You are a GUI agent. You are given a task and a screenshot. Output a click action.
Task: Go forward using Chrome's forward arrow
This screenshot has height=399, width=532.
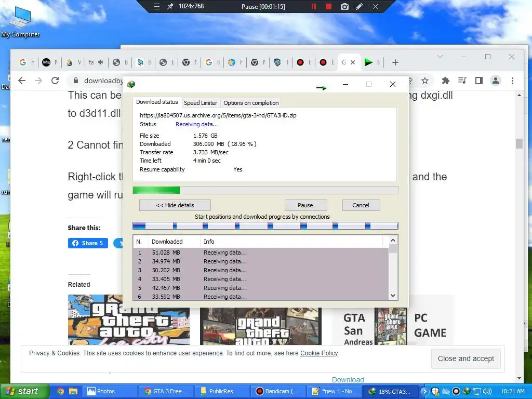(38, 81)
